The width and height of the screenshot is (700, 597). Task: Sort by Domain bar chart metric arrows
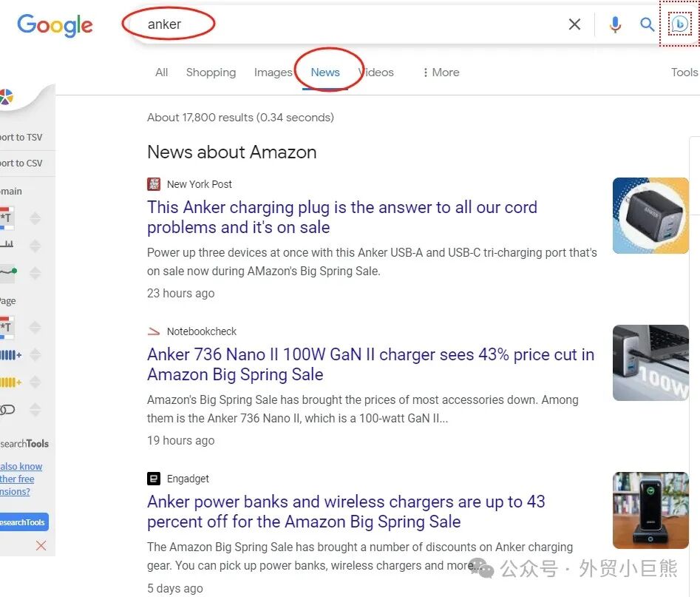35,246
